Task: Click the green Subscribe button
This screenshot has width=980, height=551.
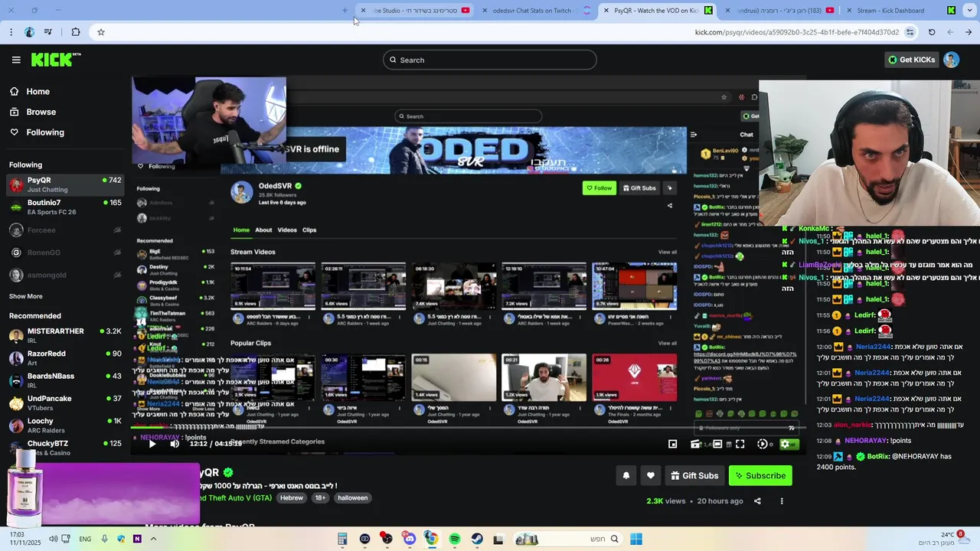Action: [760, 475]
